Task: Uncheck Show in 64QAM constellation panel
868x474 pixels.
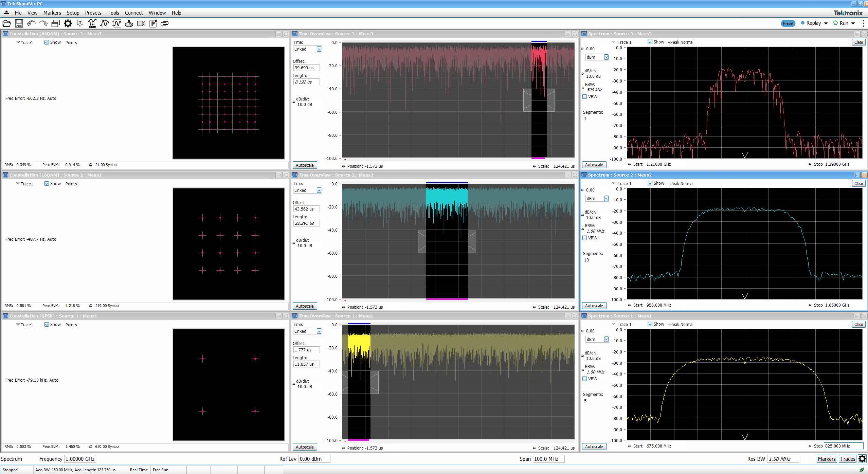Action: [x=47, y=42]
